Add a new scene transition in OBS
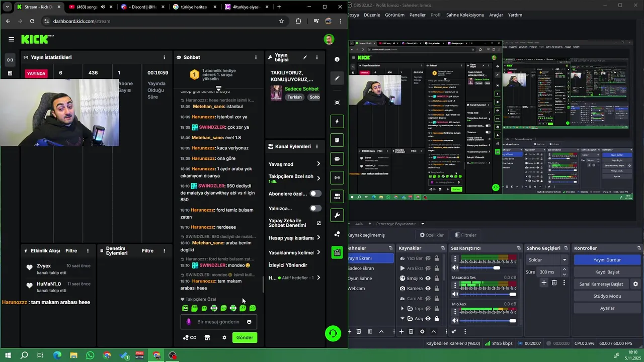The image size is (644, 362). point(544,283)
